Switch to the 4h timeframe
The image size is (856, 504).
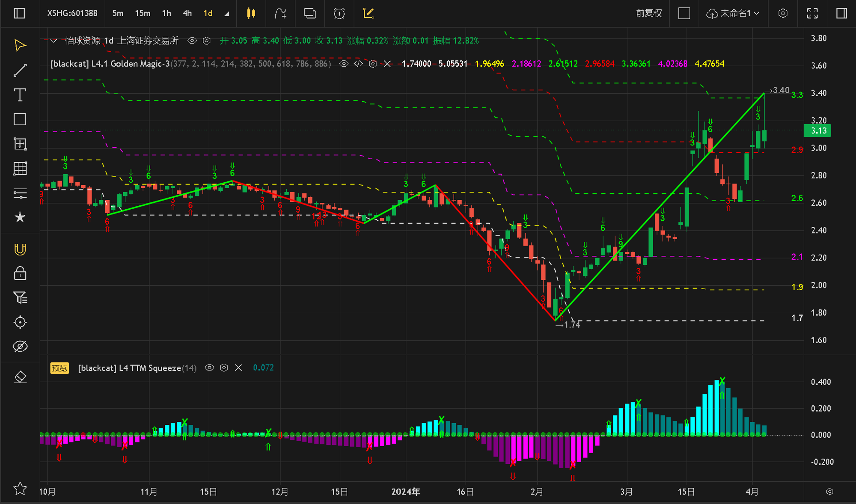click(187, 13)
